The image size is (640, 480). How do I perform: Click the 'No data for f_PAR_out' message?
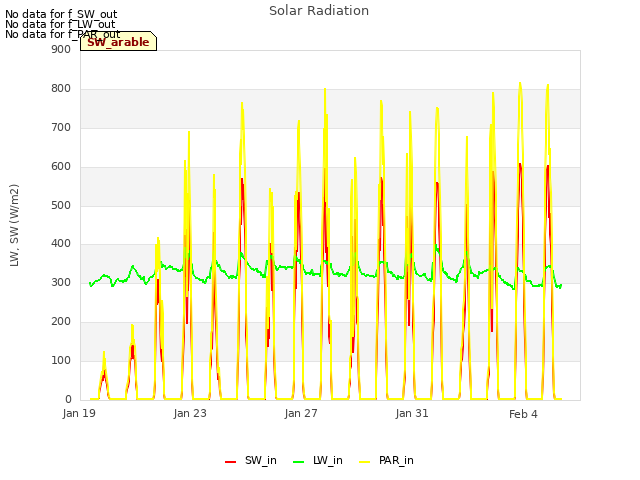click(x=62, y=34)
